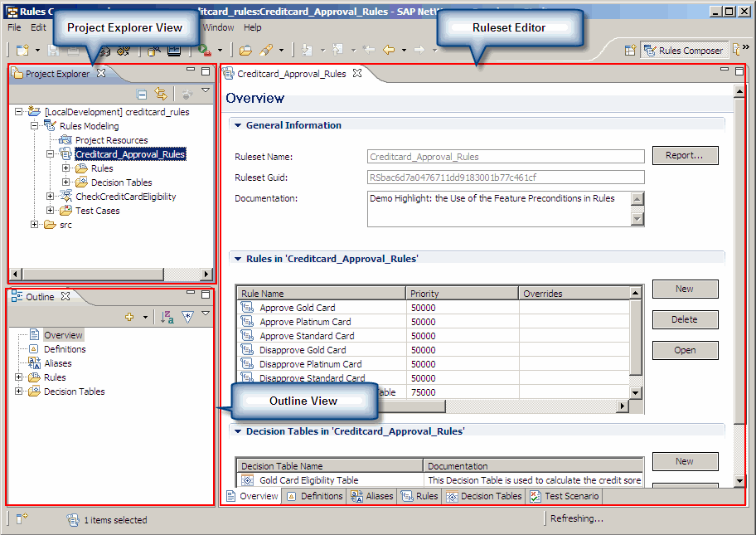756x535 pixels.
Task: Expand the Rules folder in Project Explorer
Action: pos(67,168)
